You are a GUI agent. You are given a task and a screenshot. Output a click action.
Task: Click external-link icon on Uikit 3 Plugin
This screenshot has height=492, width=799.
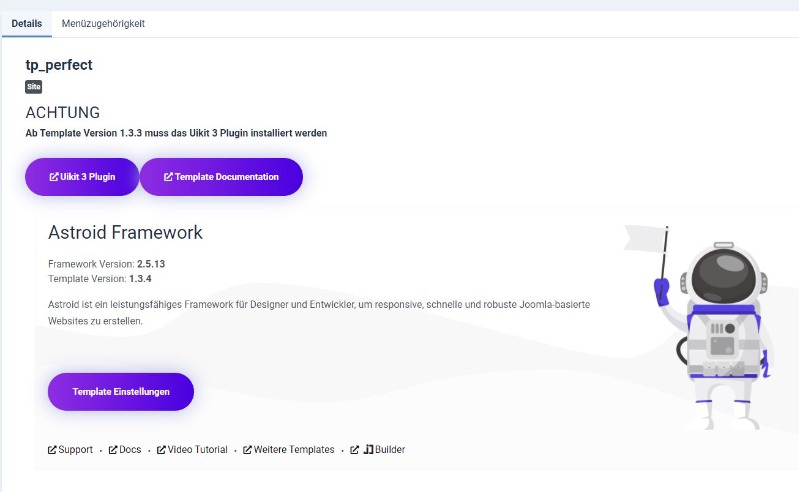click(x=54, y=177)
